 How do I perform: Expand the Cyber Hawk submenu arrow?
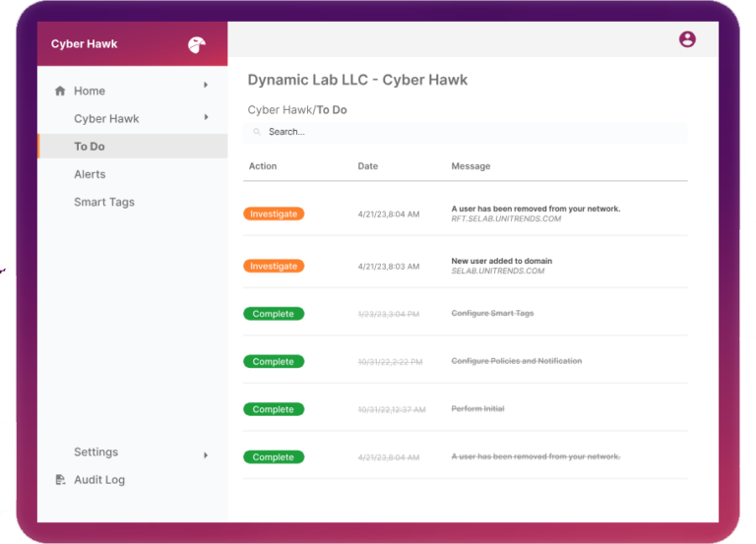tap(206, 117)
